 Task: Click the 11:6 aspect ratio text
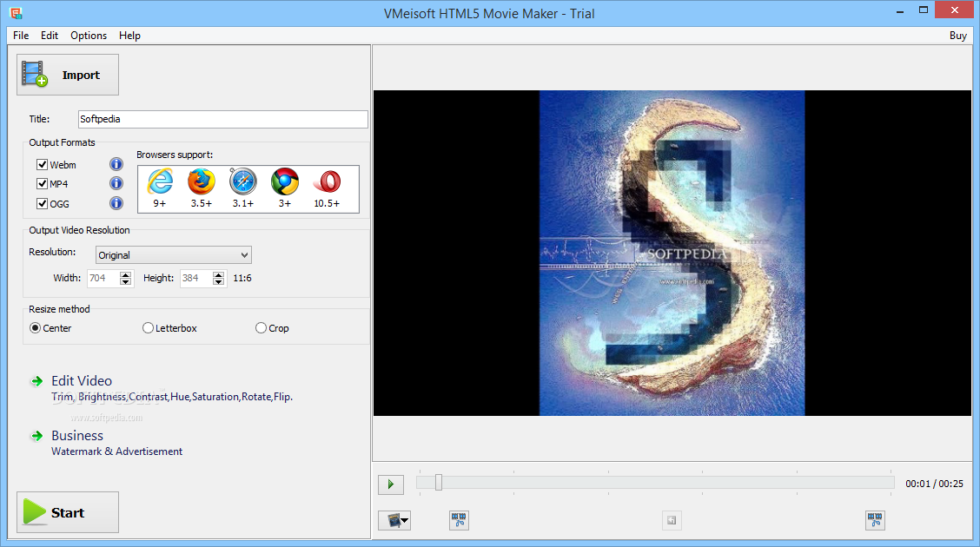[242, 279]
